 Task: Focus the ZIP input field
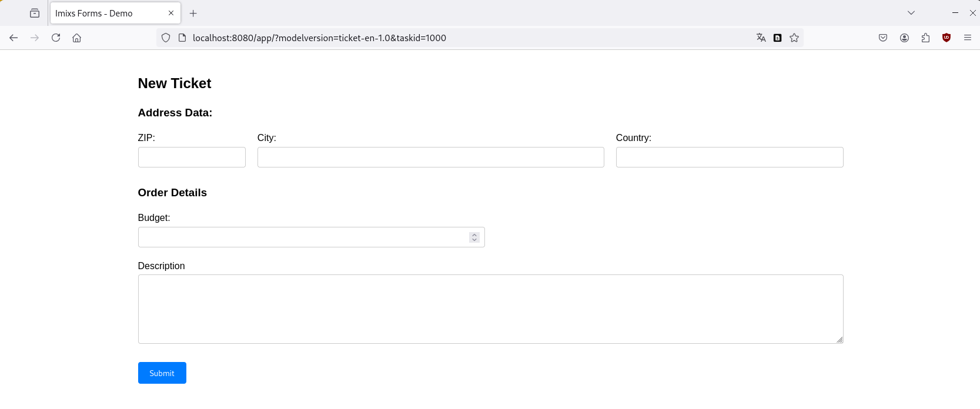coord(192,157)
